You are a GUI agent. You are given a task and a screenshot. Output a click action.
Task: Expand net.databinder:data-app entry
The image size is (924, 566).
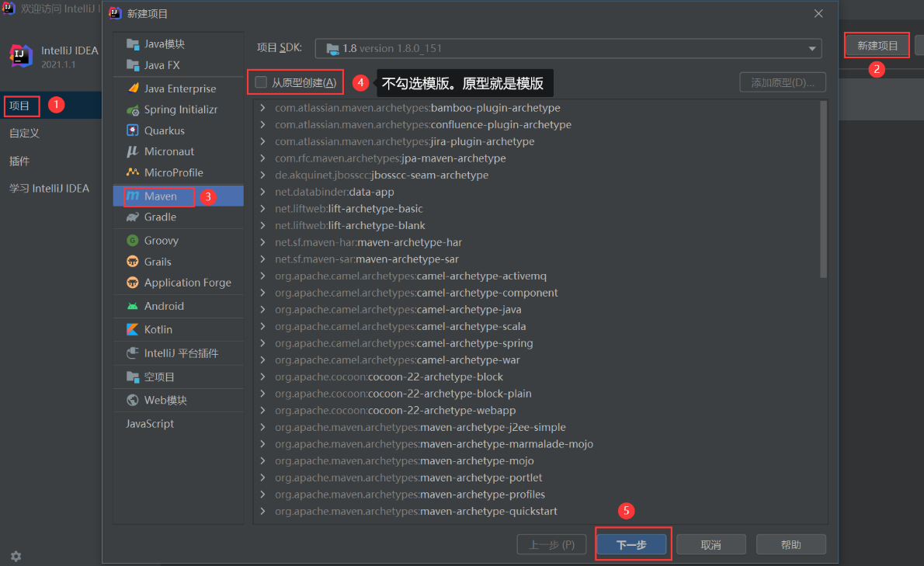(x=262, y=192)
